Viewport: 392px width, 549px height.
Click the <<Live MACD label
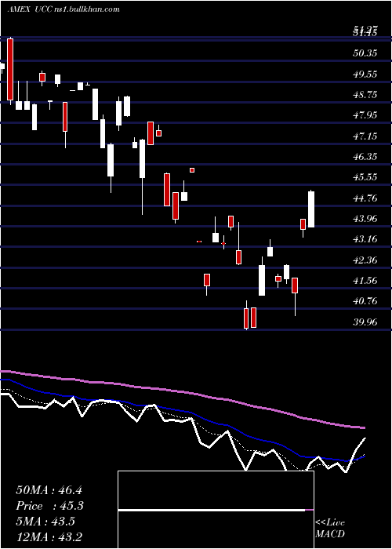330,528
